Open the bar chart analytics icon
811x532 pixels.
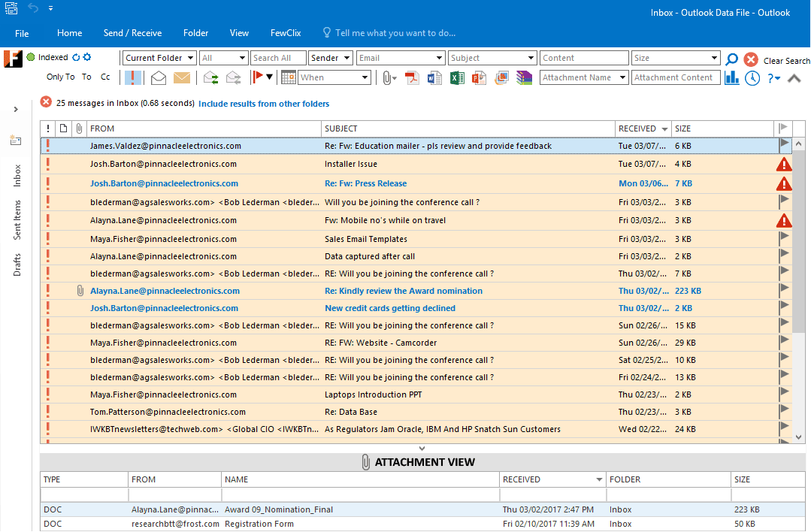pos(731,78)
